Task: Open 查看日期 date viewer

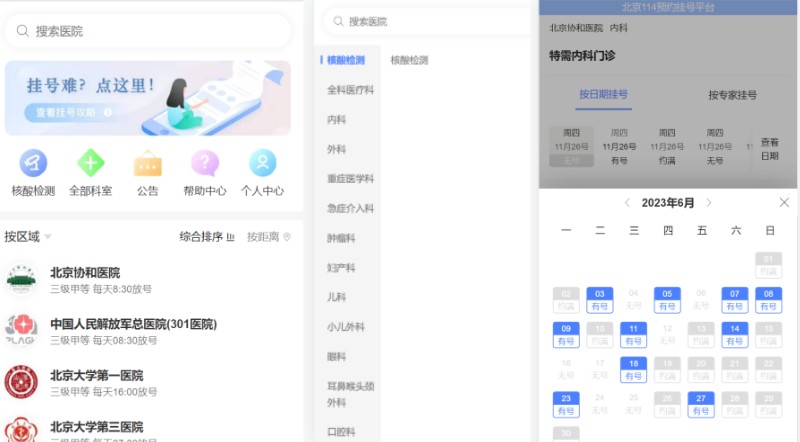Action: [769, 149]
